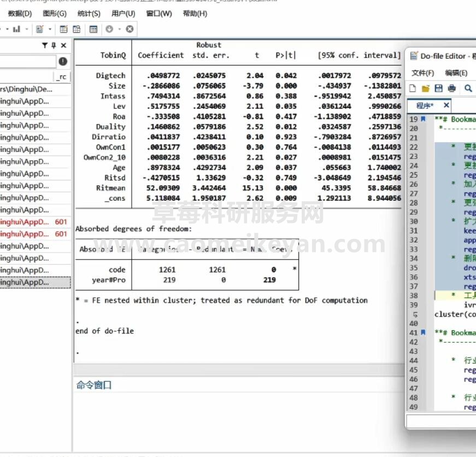Image resolution: width=476 pixels, height=457 pixels.
Task: Close the History panel with its X
Action: click(63, 45)
